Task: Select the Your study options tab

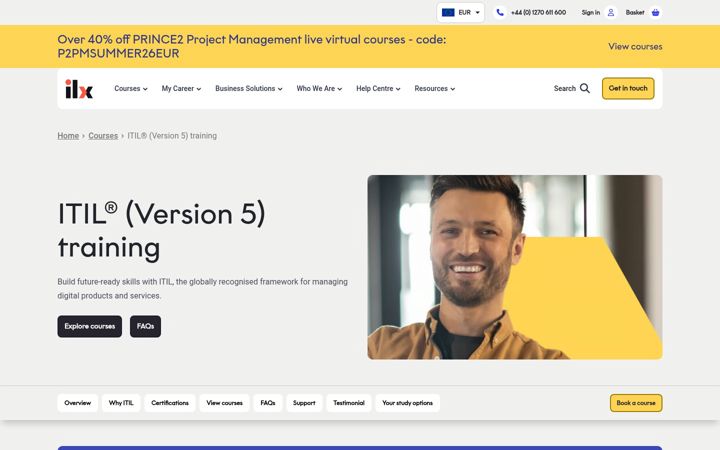Action: [407, 403]
